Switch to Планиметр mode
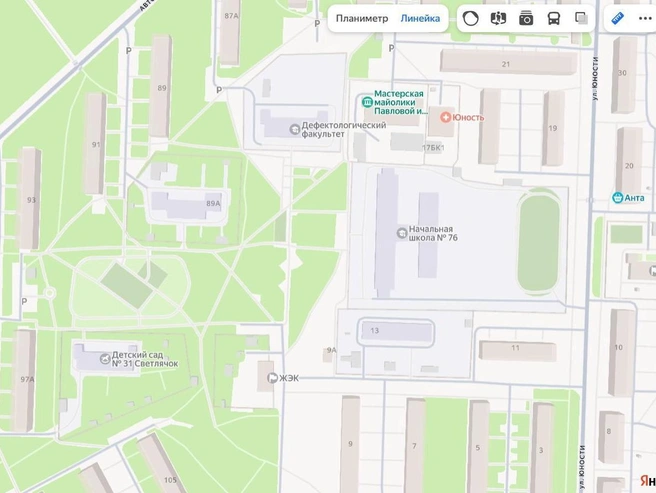Viewport: 656px width, 493px height. tap(362, 18)
